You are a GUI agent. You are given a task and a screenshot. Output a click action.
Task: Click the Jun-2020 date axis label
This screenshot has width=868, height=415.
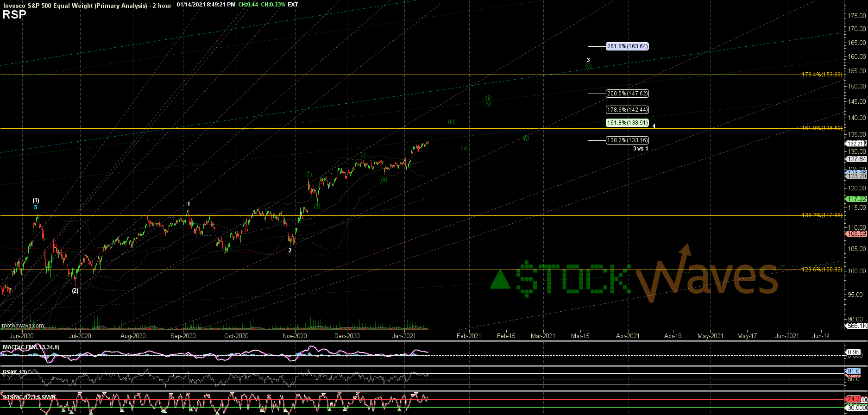[x=21, y=336]
